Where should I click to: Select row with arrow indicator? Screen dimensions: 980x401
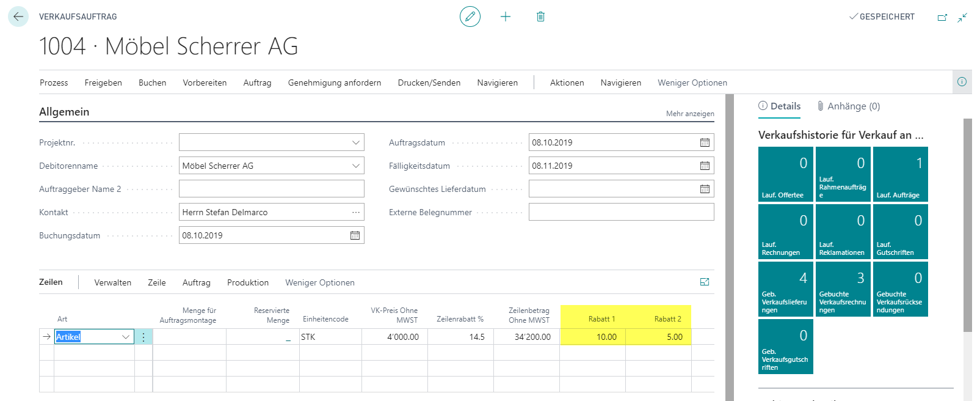pyautogui.click(x=47, y=337)
